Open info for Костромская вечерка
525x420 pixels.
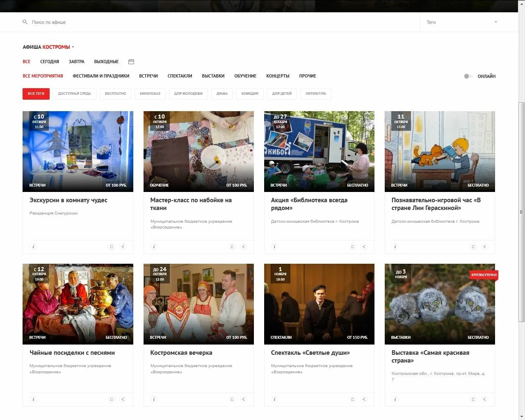click(154, 399)
